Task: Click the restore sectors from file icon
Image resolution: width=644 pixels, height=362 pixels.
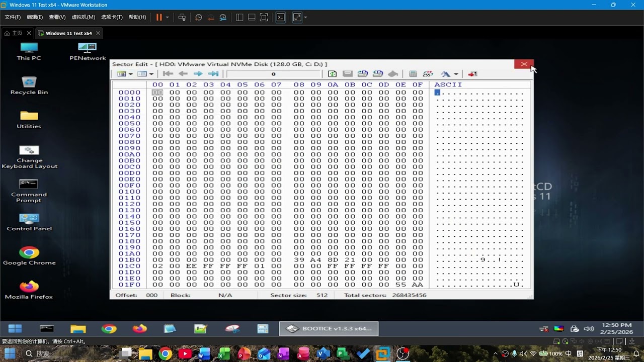Action: point(378,74)
